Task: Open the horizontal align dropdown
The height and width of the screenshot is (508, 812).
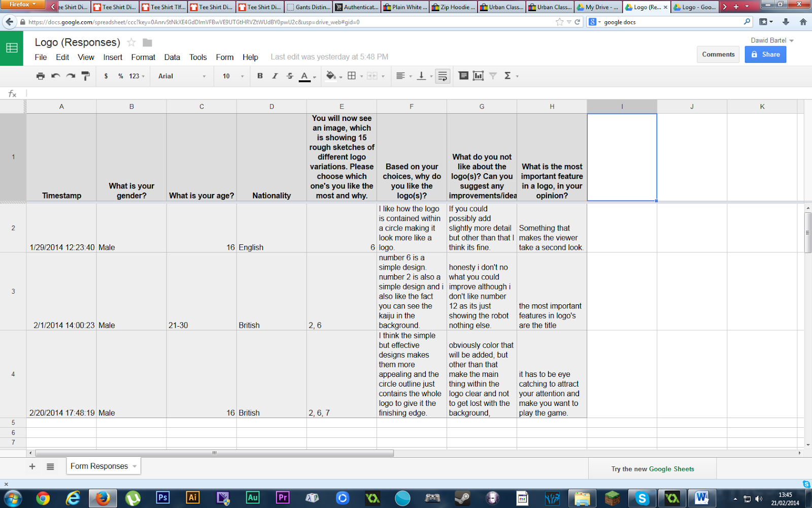Action: 404,76
